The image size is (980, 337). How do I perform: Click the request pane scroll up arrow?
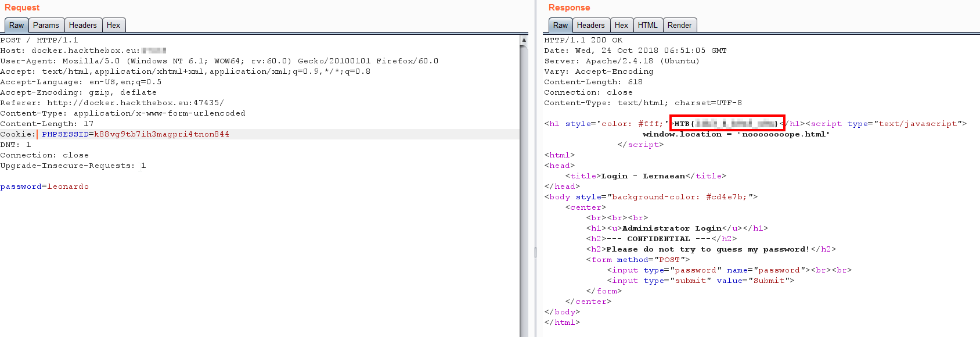(x=524, y=40)
